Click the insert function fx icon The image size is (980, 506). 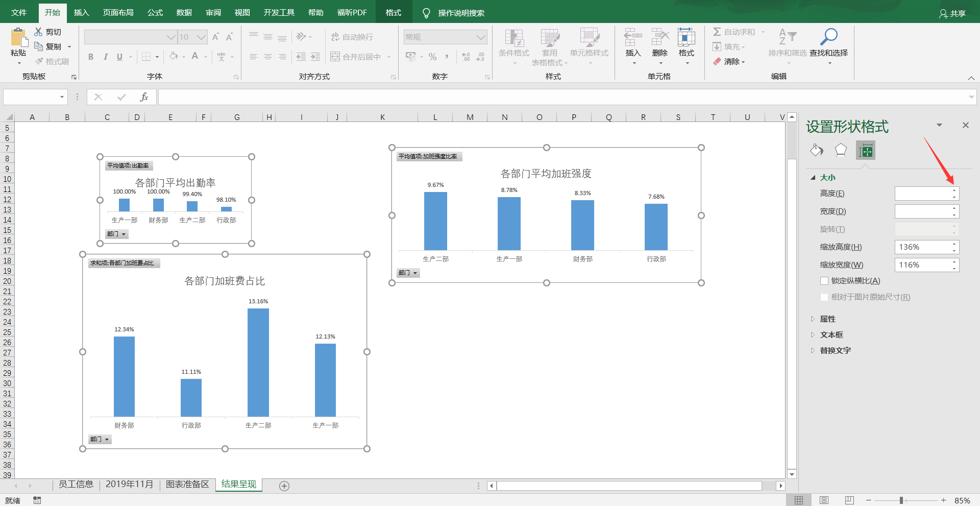[x=144, y=97]
